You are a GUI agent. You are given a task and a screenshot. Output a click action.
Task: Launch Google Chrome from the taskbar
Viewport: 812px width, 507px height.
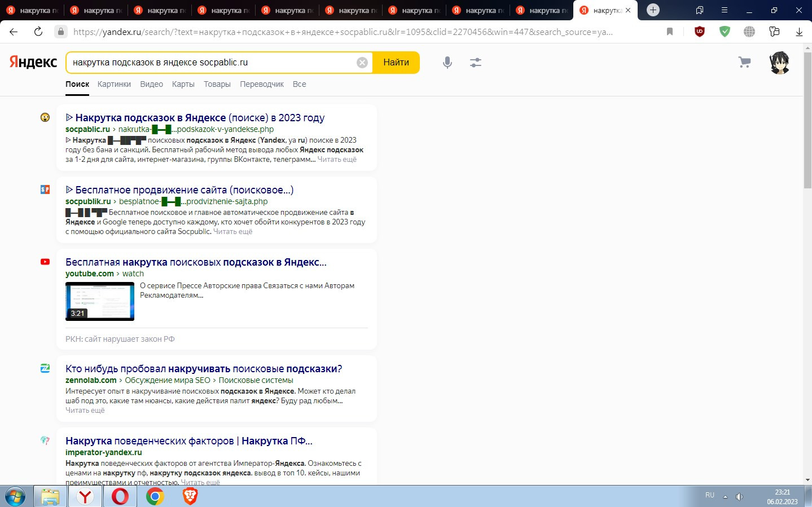(155, 496)
